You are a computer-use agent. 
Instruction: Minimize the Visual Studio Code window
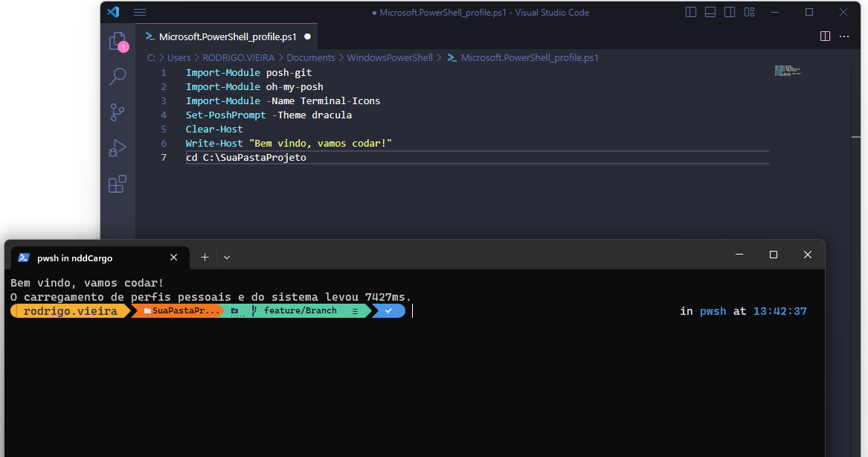[775, 12]
